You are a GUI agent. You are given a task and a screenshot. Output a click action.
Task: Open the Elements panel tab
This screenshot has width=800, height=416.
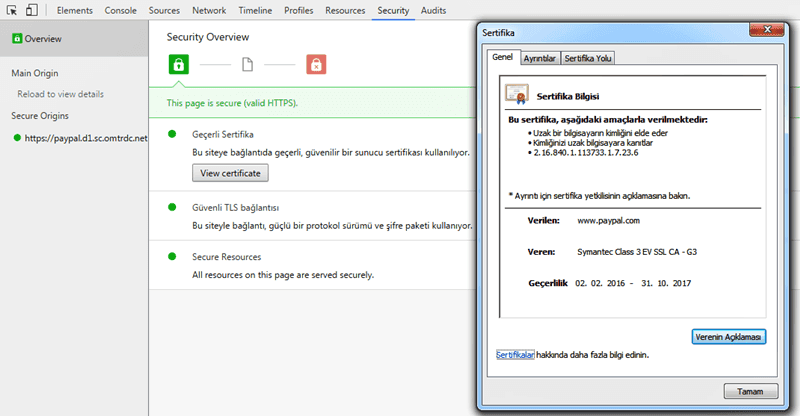click(x=75, y=10)
